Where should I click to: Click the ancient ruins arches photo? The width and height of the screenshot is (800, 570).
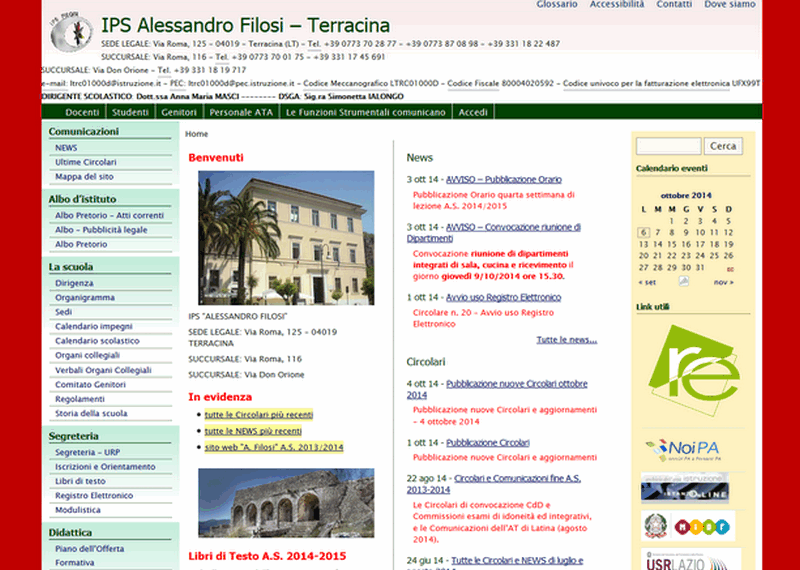point(286,503)
